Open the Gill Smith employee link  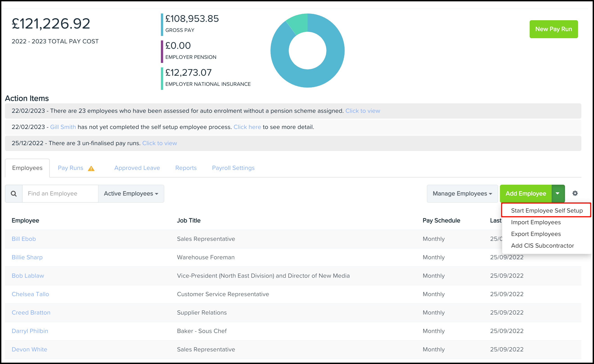[63, 127]
